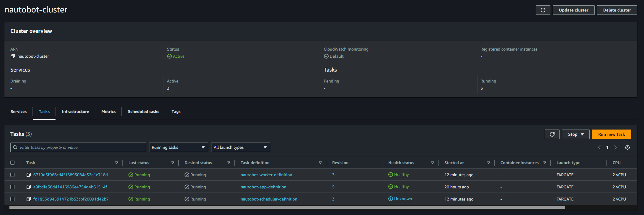Screen dimensions: 644x215
Task: Click page number 1 in pagination
Action: (x=607, y=147)
